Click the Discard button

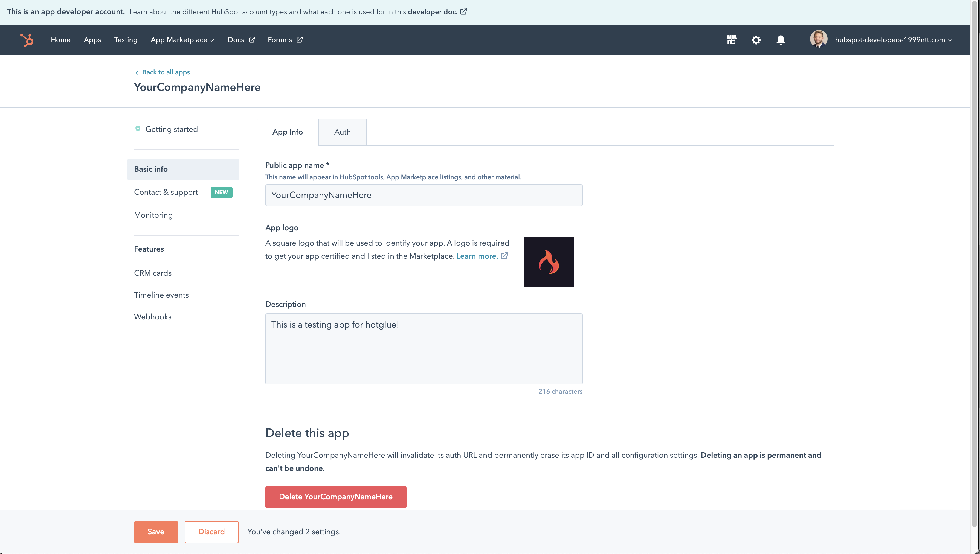[211, 532]
